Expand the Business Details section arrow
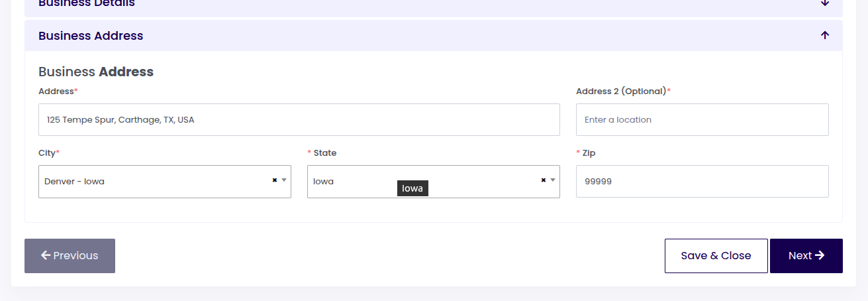The image size is (868, 301). click(x=824, y=3)
